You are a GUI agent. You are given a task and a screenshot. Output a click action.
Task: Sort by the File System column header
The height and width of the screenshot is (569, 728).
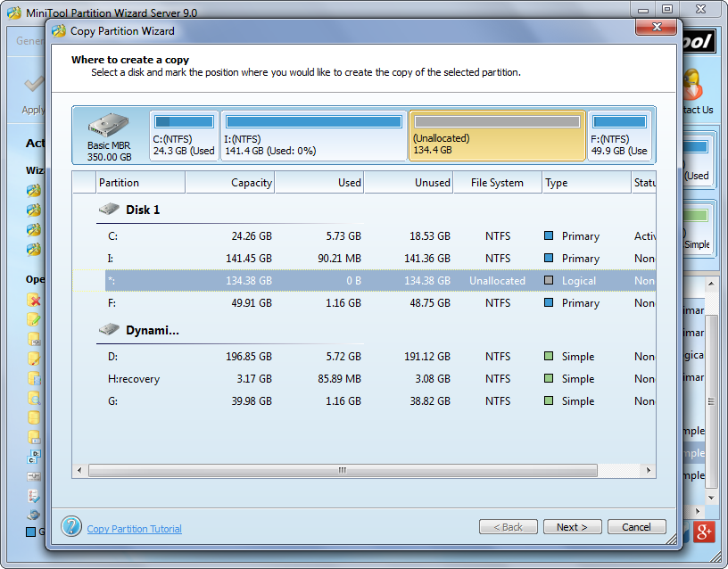click(497, 183)
